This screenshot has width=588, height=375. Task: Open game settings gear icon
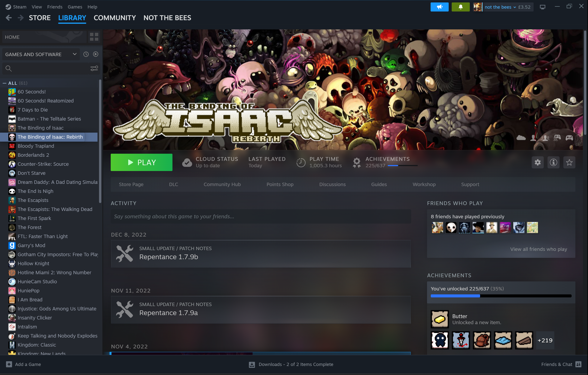[x=538, y=163]
